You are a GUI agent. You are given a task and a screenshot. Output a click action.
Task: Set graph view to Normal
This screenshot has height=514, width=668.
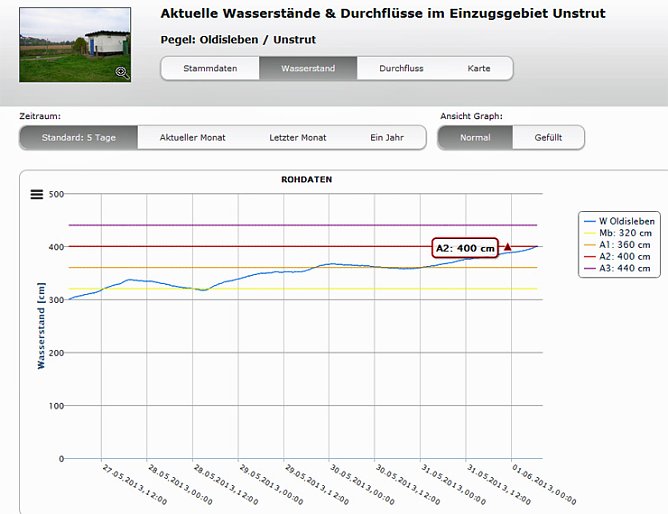pyautogui.click(x=475, y=138)
